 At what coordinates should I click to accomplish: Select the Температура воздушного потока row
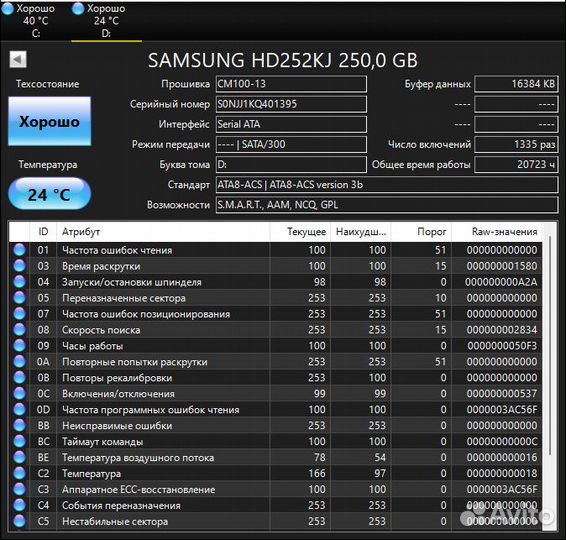coord(276,457)
